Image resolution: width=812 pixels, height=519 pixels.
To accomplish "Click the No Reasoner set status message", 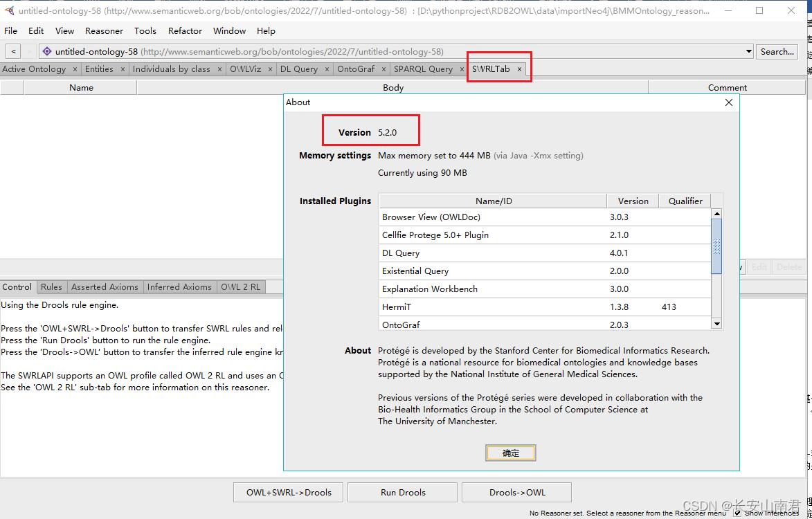I will click(627, 513).
